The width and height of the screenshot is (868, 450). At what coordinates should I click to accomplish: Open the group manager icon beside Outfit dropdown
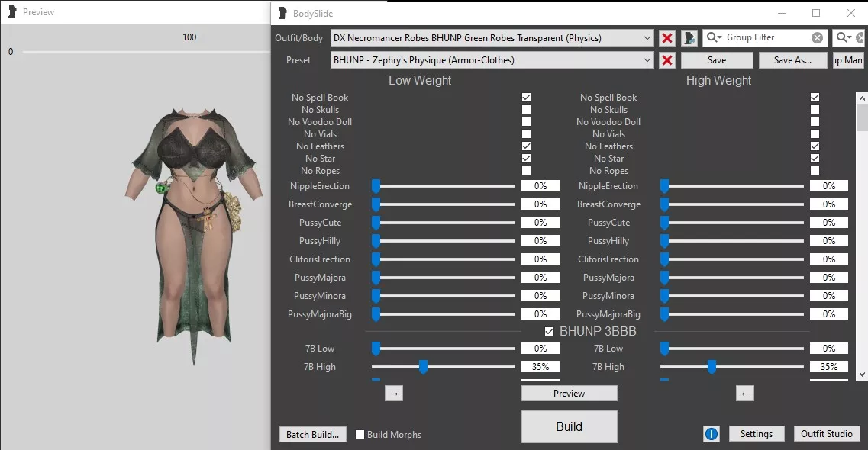coord(689,37)
